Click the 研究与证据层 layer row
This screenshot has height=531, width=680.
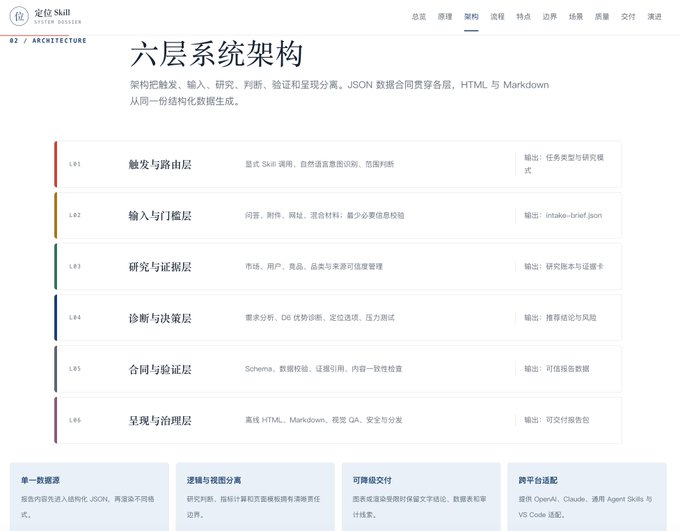(x=338, y=266)
